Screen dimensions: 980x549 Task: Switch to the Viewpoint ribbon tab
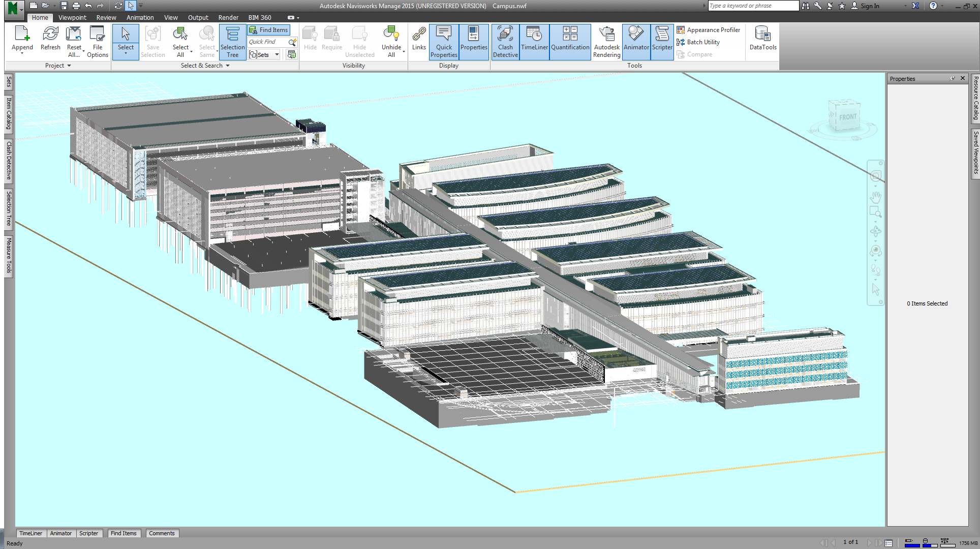[x=72, y=17]
